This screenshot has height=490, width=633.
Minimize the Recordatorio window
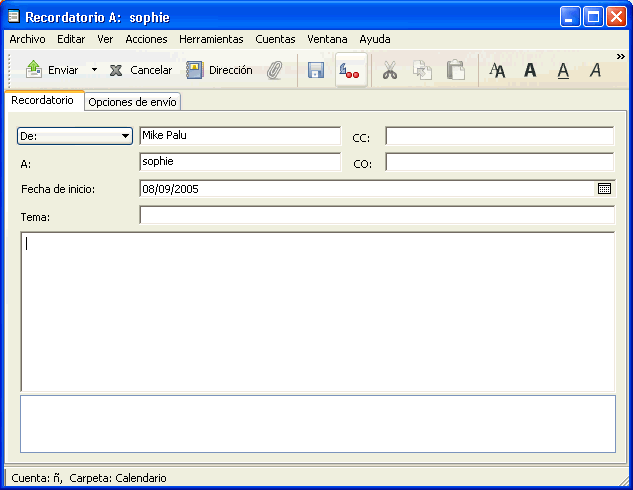coord(570,17)
